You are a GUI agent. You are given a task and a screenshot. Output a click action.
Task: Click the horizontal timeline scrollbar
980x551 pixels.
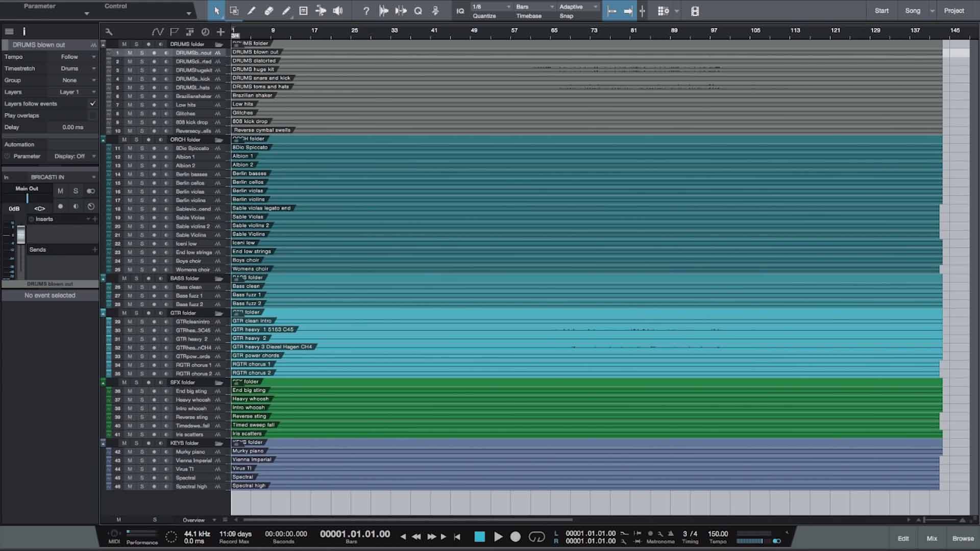click(408, 520)
